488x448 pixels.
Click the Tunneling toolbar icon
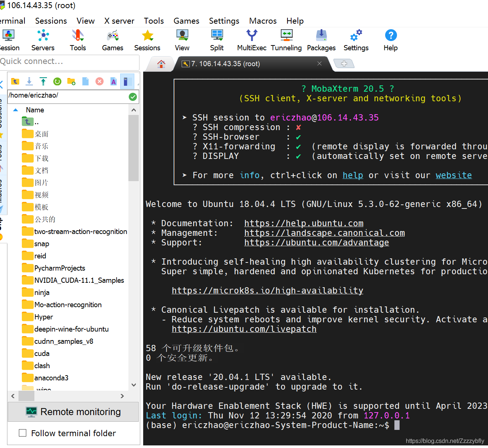286,40
